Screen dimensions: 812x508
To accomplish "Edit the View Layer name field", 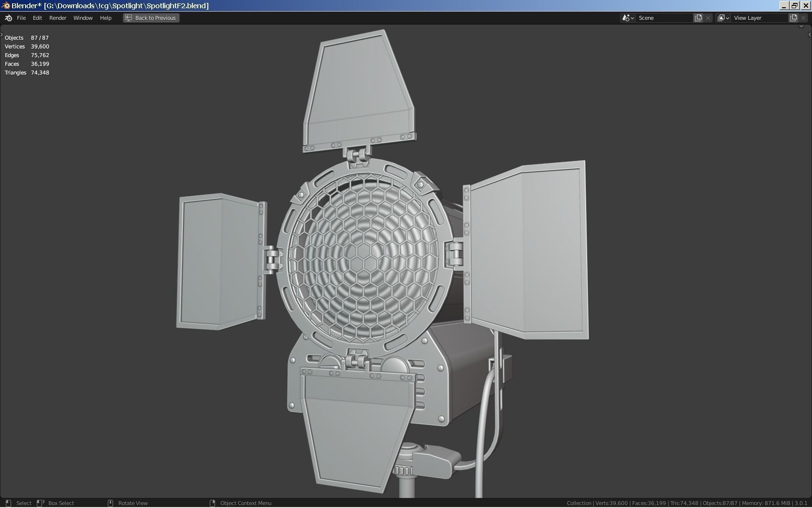I will pos(760,18).
